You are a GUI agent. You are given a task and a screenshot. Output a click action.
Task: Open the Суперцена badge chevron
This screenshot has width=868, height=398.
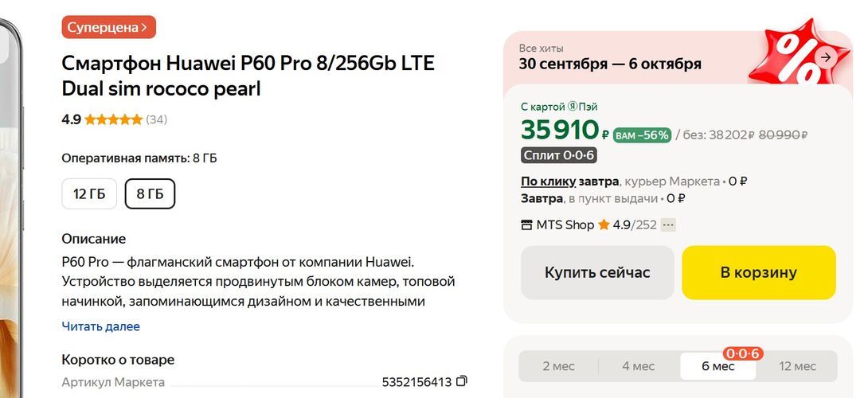[144, 27]
